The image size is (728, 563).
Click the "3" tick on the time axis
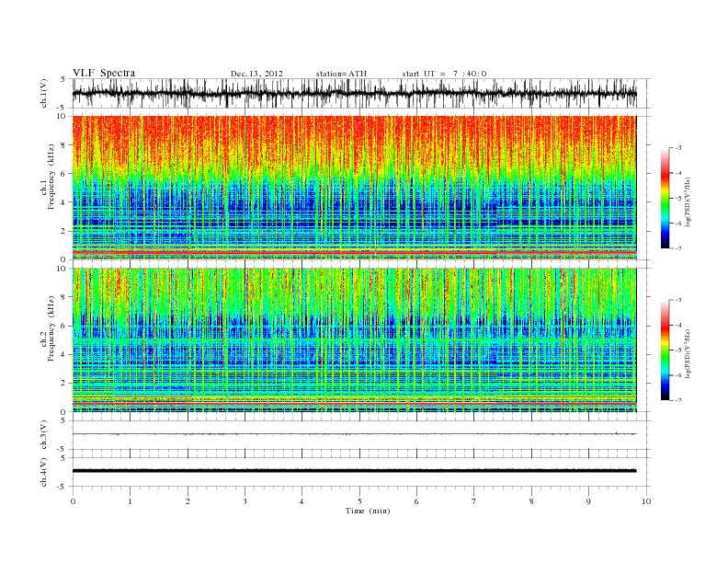(x=245, y=501)
